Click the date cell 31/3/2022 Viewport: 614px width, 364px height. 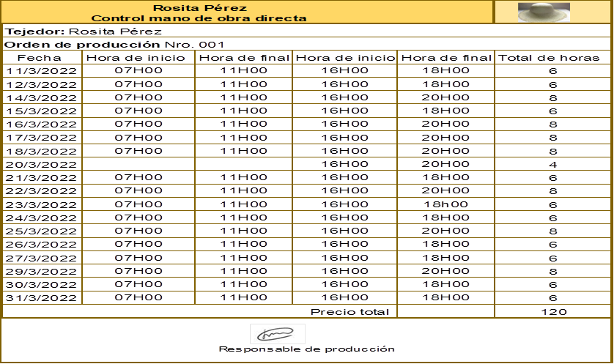pos(42,297)
